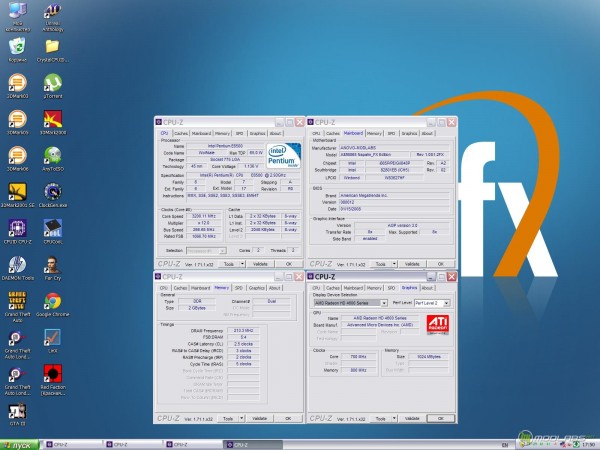Click the EN language indicator in tray
This screenshot has height=450, width=600.
pos(505,445)
